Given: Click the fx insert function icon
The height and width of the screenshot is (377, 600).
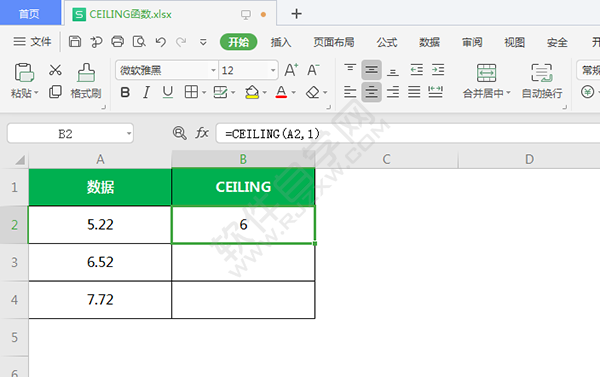Looking at the screenshot, I should (x=202, y=133).
